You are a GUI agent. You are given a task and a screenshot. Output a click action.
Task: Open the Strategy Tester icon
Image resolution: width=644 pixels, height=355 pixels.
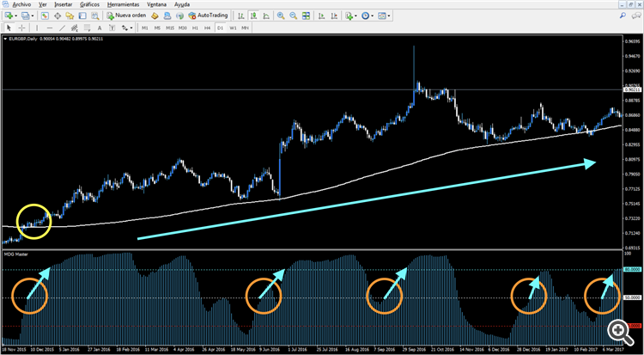click(x=94, y=15)
